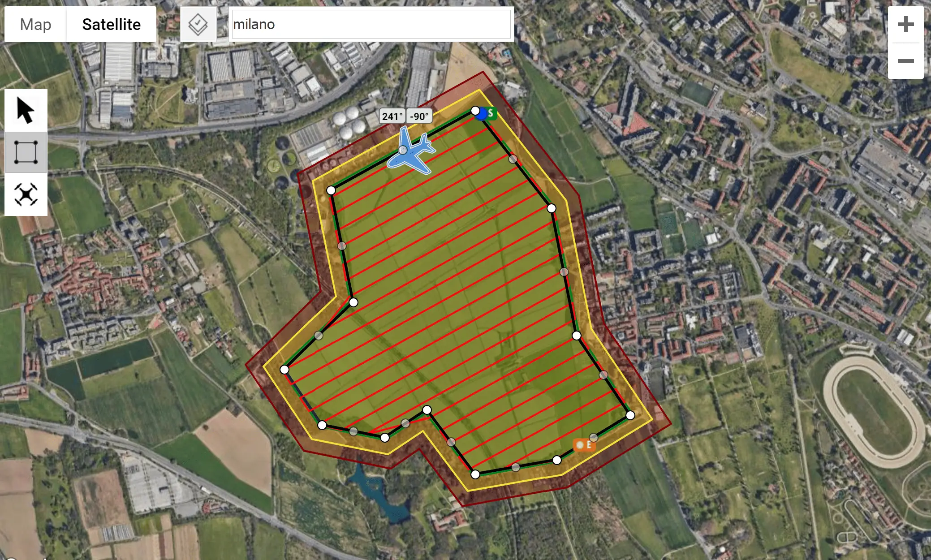Select the blue start point dot
Image resolution: width=931 pixels, height=560 pixels.
[x=482, y=114]
